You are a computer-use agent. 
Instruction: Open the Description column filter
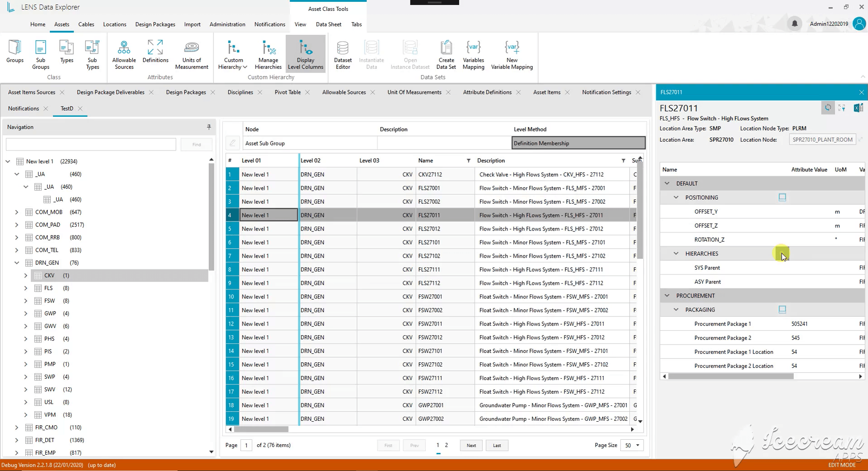pos(623,161)
